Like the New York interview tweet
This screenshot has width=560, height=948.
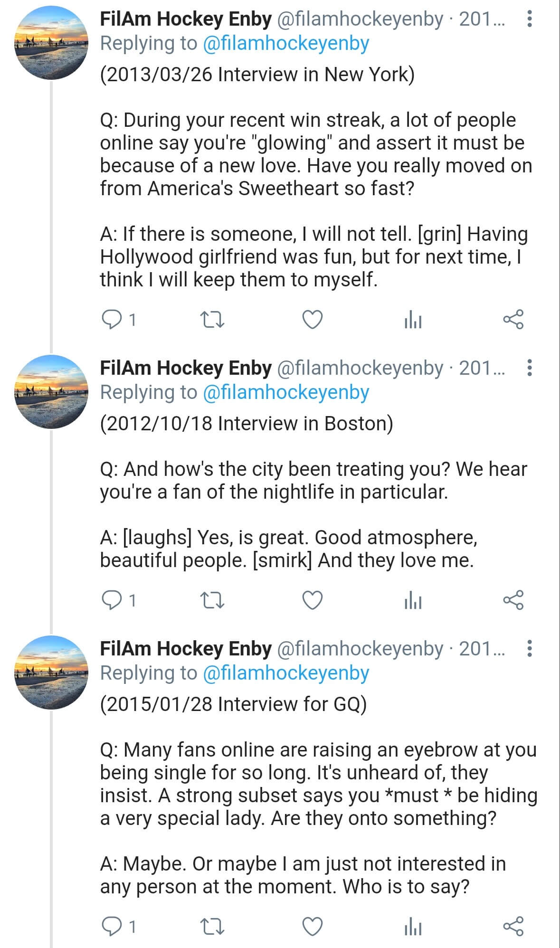pos(313,320)
